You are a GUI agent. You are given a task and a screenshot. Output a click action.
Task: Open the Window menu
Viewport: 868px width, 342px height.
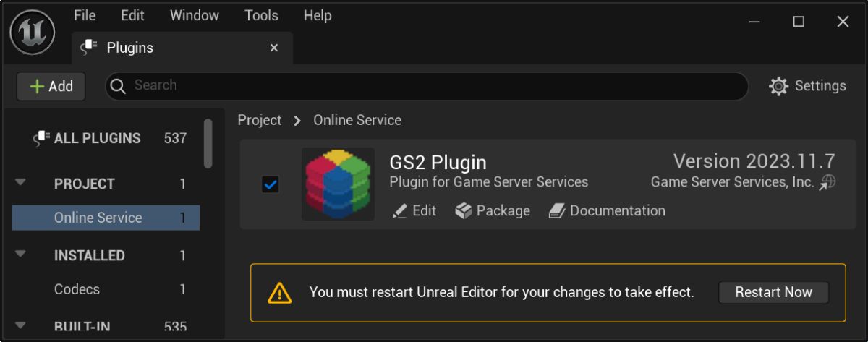[195, 15]
